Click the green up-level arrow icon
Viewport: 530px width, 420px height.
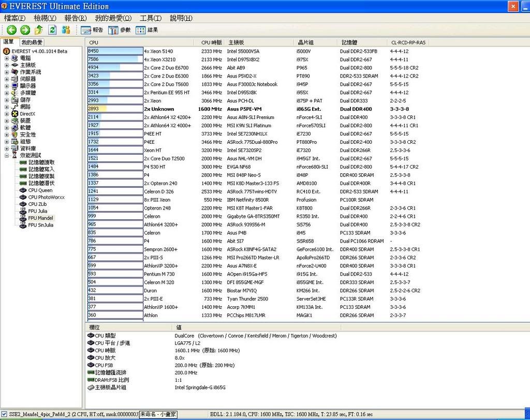click(38, 30)
